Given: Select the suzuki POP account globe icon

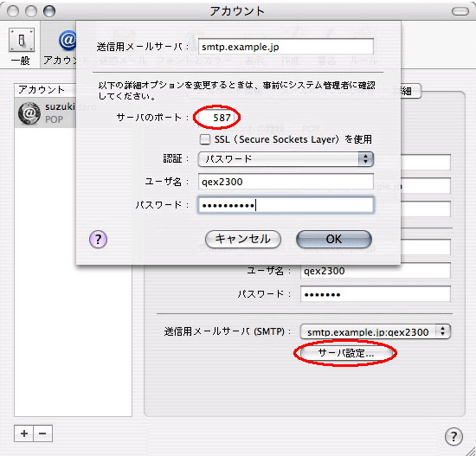Looking at the screenshot, I should 29,113.
